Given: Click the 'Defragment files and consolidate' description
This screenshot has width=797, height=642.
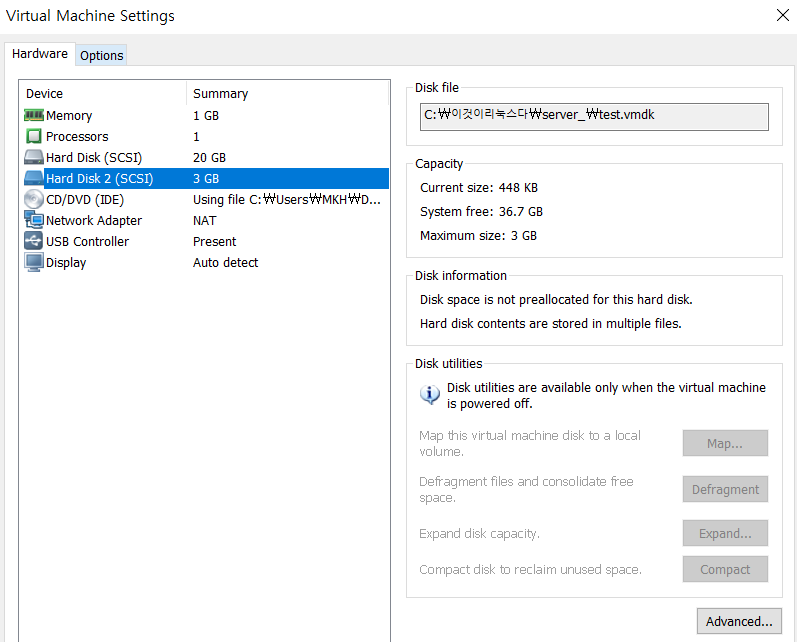Looking at the screenshot, I should tap(526, 489).
